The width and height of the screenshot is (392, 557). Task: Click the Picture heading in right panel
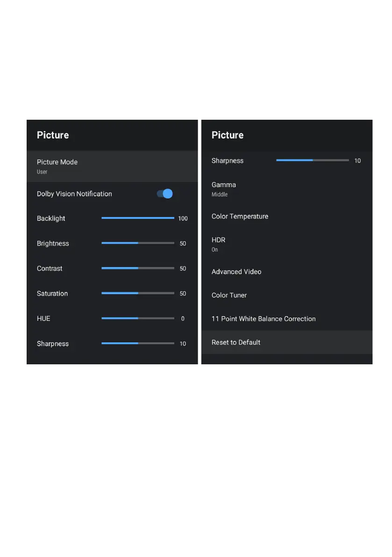(x=228, y=135)
